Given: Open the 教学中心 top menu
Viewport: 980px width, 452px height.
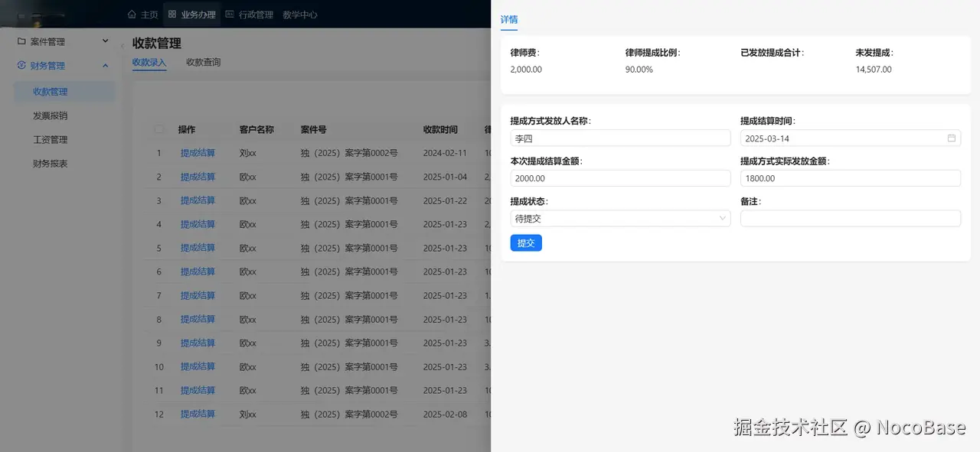Looking at the screenshot, I should tap(300, 15).
